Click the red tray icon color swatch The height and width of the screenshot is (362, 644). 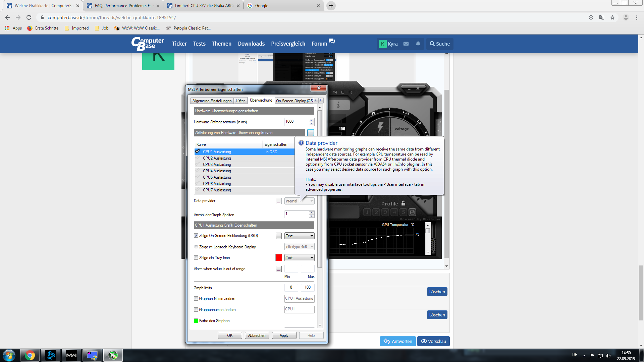click(278, 257)
